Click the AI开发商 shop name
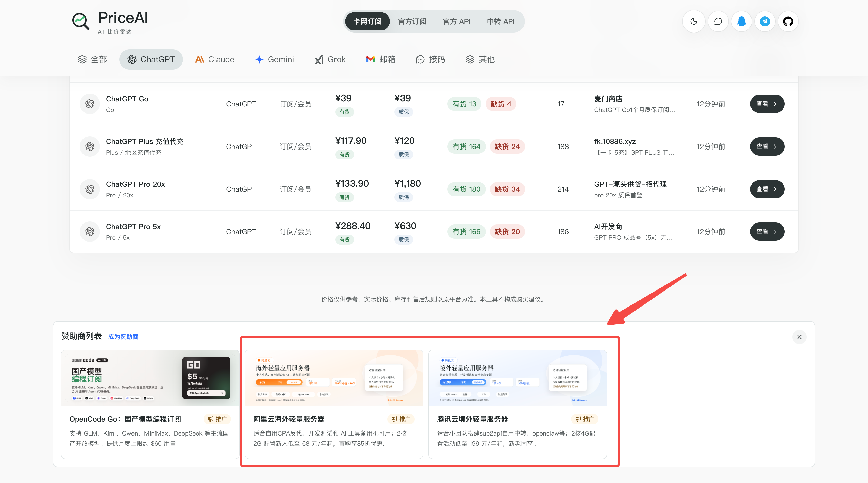 tap(608, 227)
